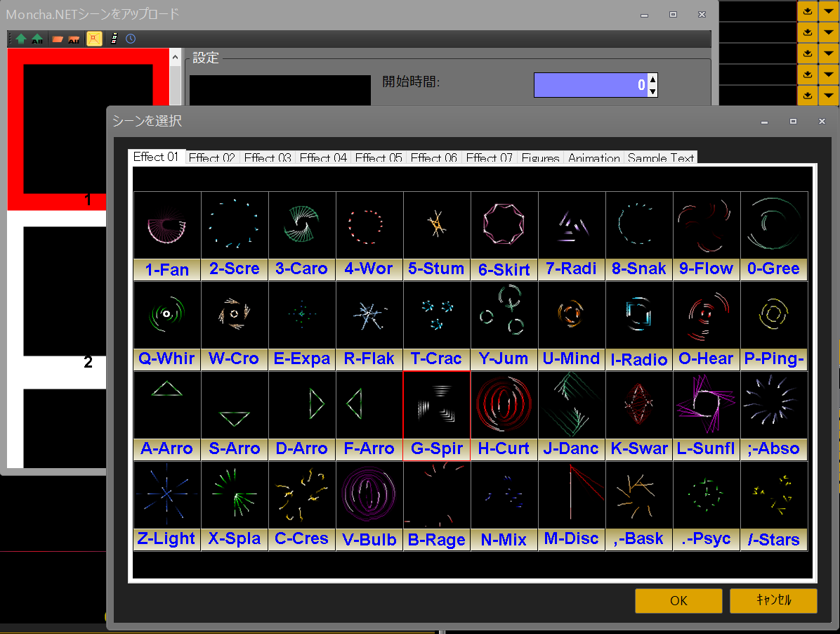Viewport: 840px width, 634px height.
Task: Select the orange 'All' toolbar icon
Action: (73, 39)
